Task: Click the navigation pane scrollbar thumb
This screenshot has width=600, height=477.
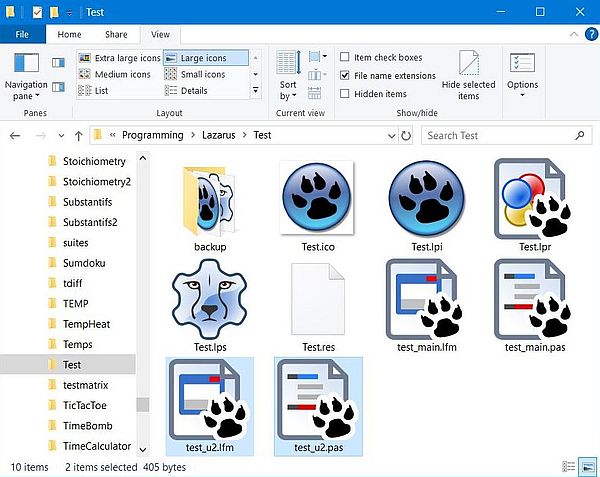Action: [143, 405]
